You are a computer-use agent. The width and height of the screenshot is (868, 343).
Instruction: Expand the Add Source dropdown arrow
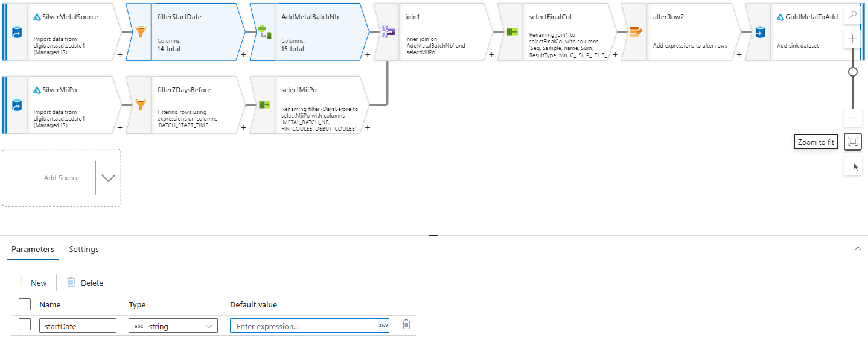[x=108, y=178]
